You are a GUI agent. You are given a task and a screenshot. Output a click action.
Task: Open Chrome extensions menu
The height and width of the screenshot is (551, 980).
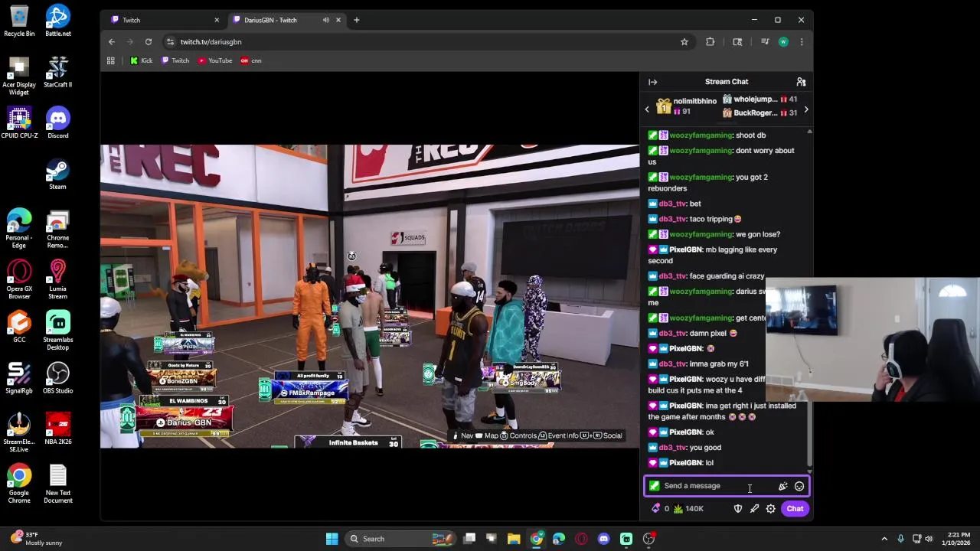(710, 42)
